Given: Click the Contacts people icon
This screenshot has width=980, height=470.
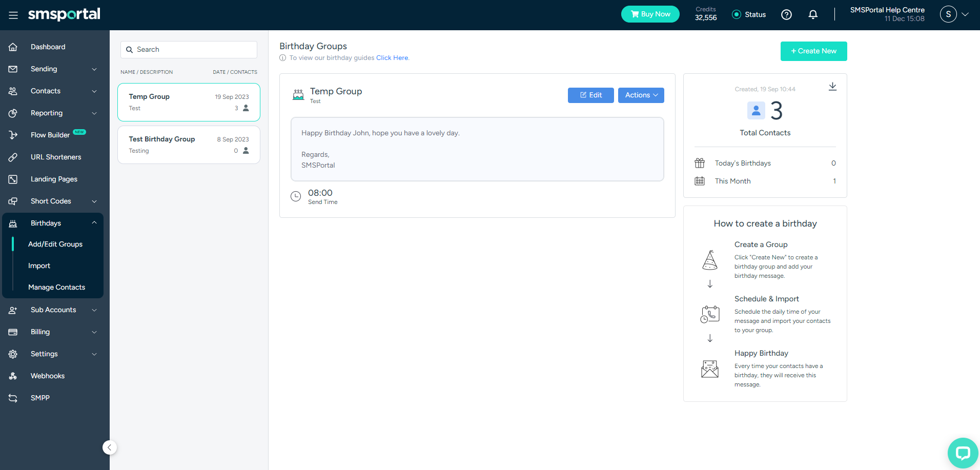Looking at the screenshot, I should pos(13,91).
